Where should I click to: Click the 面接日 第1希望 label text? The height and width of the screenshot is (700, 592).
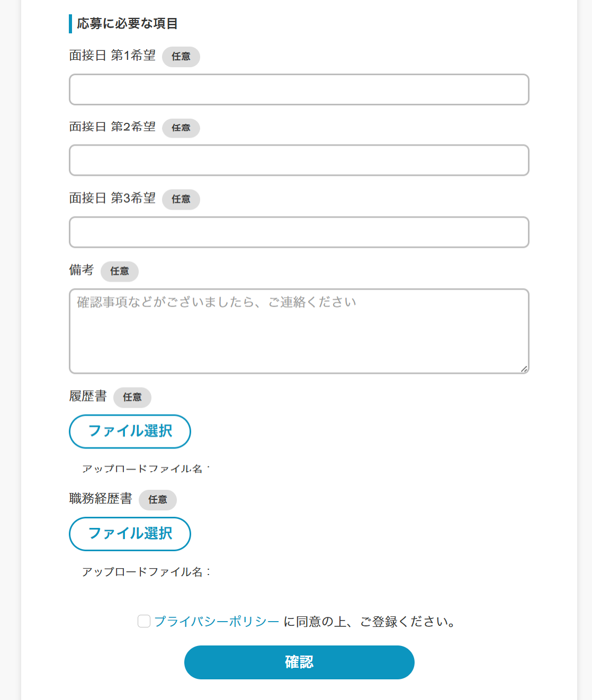click(112, 56)
